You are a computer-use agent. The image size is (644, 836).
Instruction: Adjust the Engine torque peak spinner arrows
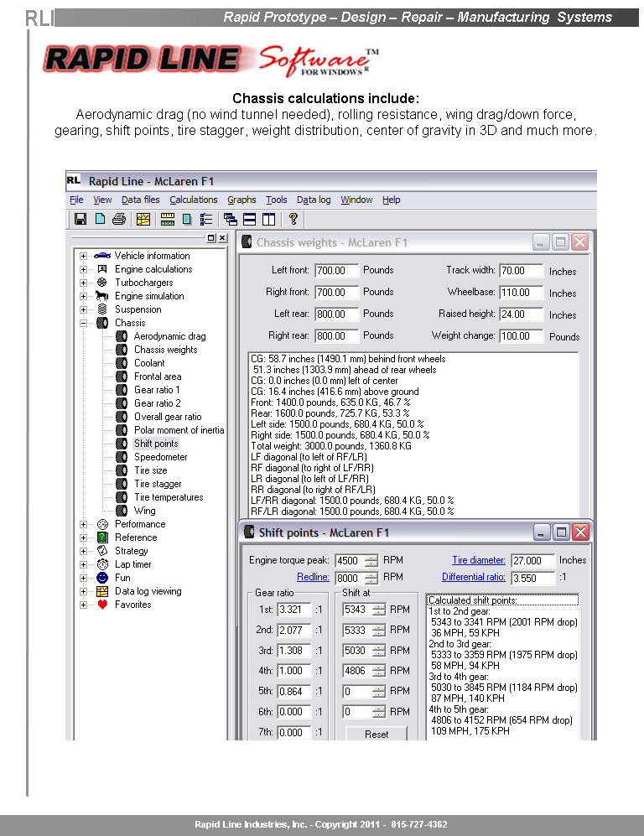[x=371, y=560]
